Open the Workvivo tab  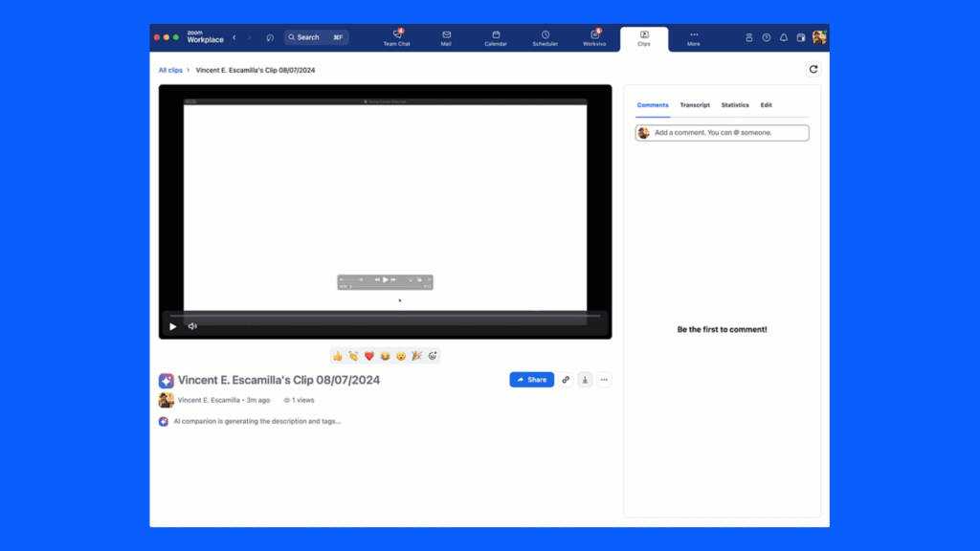click(x=594, y=38)
